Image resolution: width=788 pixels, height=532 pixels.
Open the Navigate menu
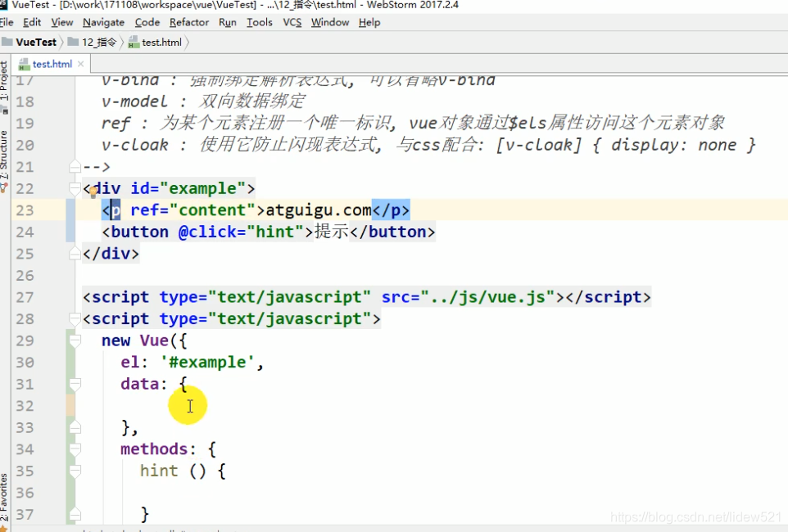click(x=103, y=22)
